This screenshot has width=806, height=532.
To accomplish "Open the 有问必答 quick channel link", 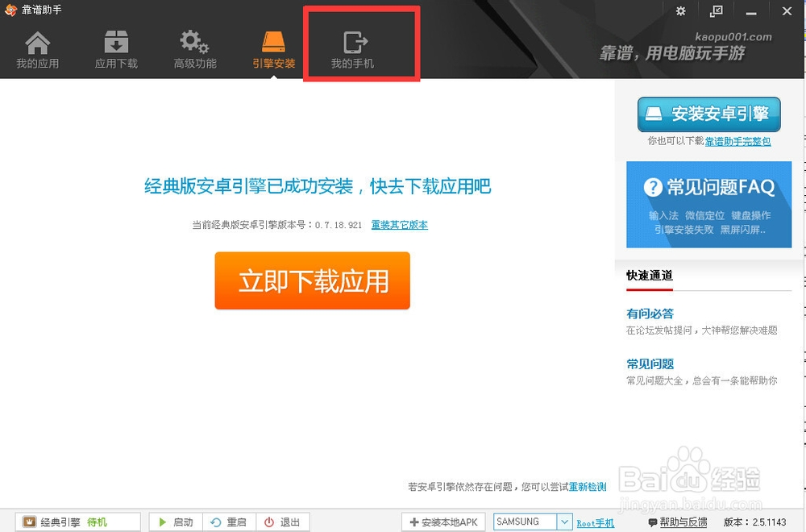I will [649, 314].
